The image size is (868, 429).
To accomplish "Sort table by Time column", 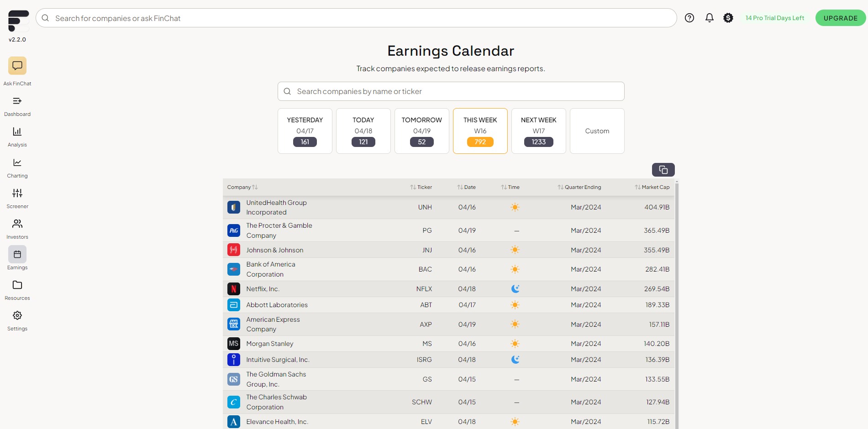I will pos(510,187).
